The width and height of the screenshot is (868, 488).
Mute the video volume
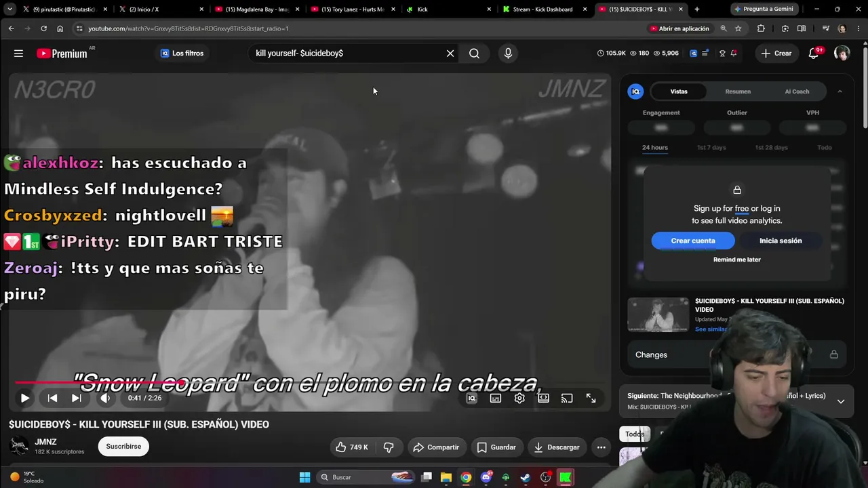105,399
